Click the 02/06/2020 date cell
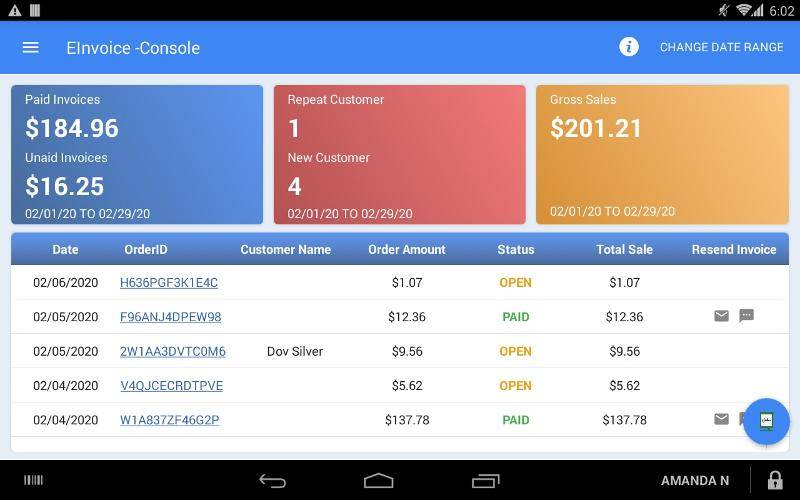Image resolution: width=800 pixels, height=500 pixels. [x=65, y=283]
